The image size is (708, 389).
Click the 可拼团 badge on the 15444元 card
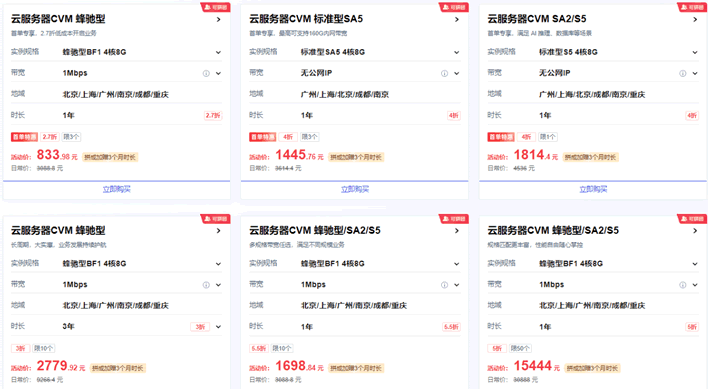[692, 219]
